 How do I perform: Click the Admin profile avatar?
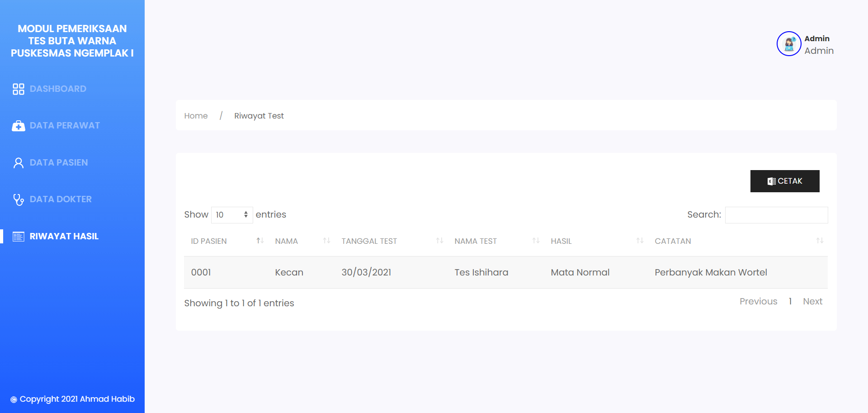[x=789, y=44]
